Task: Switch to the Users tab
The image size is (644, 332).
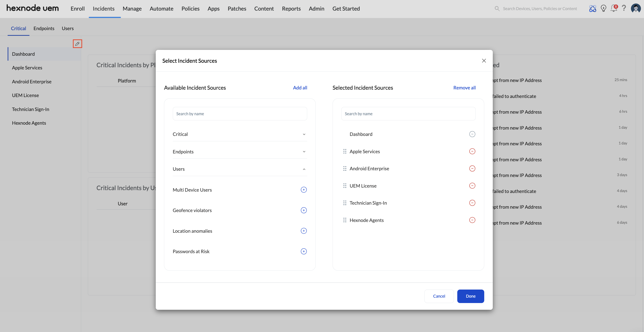Action: point(67,28)
